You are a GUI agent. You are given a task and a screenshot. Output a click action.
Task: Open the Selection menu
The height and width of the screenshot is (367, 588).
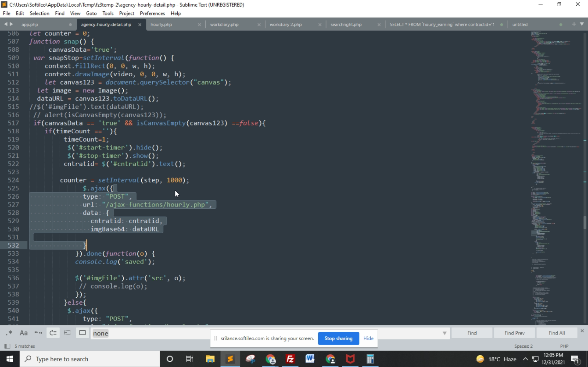tap(39, 13)
